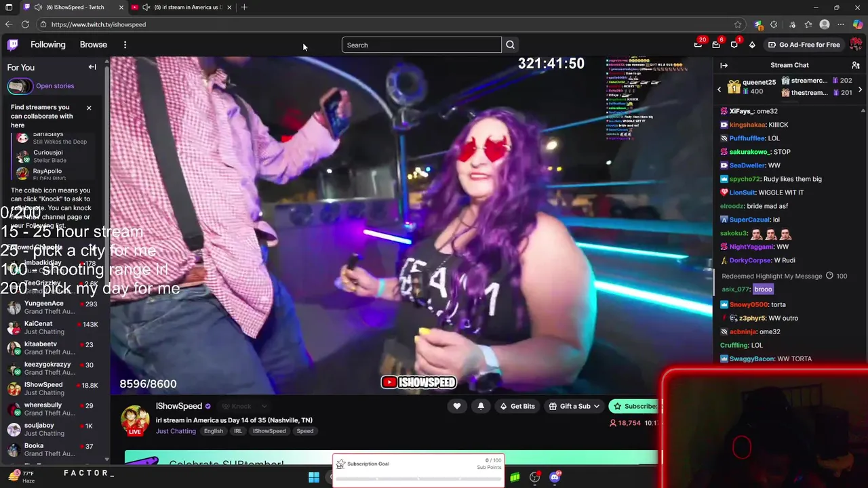868x488 pixels.
Task: Click the search magnifier button
Action: [511, 45]
